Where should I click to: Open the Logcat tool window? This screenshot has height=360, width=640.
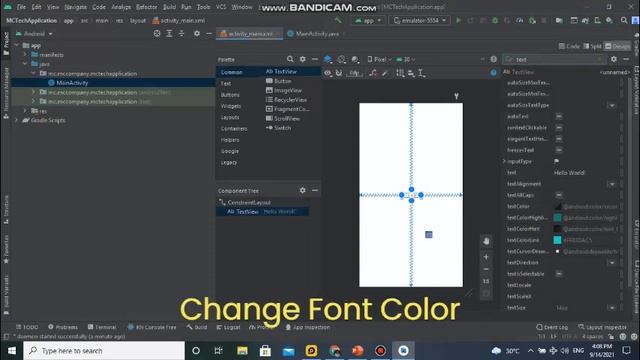coord(228,327)
